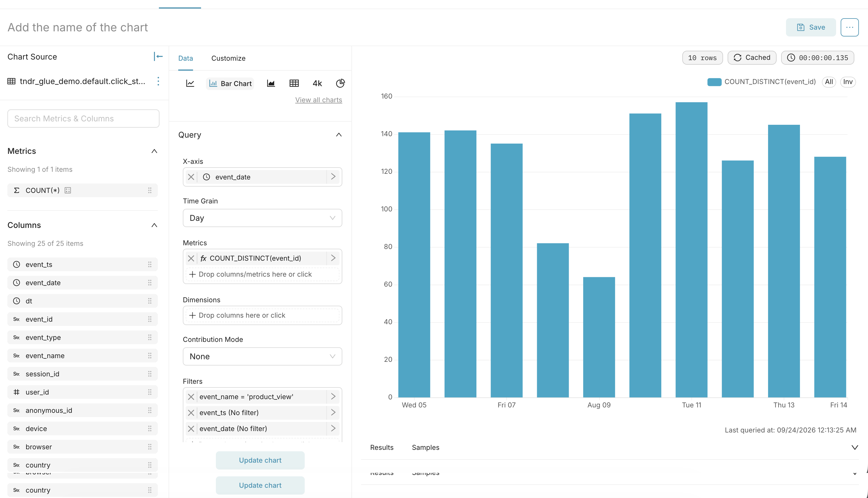Select the table chart type icon

coord(294,83)
